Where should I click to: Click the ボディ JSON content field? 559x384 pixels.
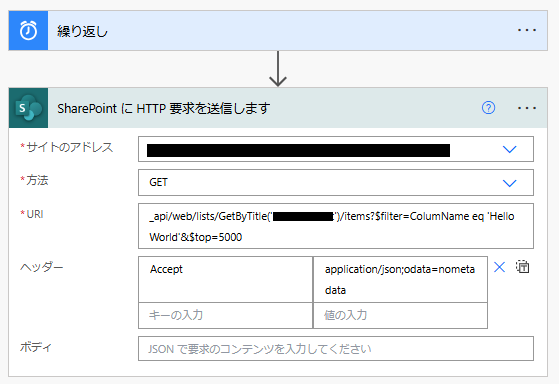pyautogui.click(x=336, y=349)
